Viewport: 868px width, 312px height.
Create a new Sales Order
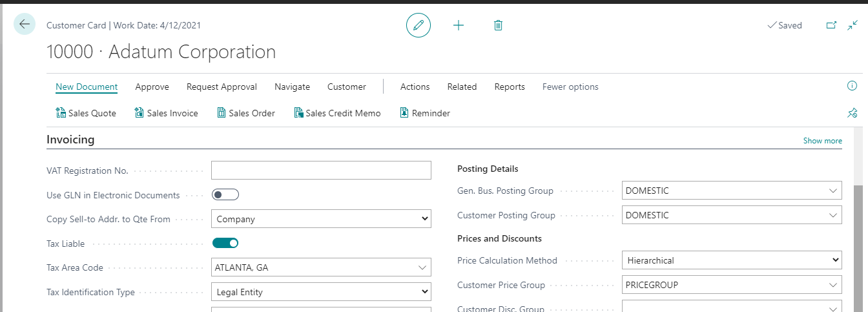(x=245, y=113)
